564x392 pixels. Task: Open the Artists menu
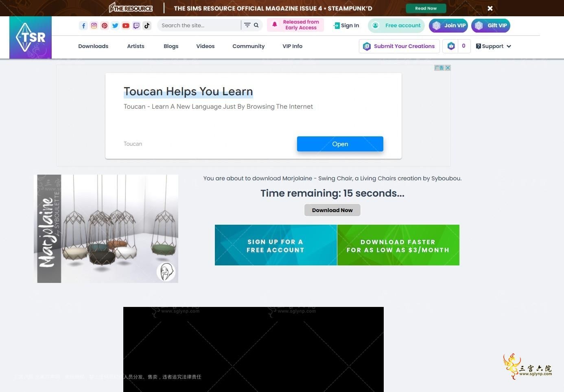point(136,46)
